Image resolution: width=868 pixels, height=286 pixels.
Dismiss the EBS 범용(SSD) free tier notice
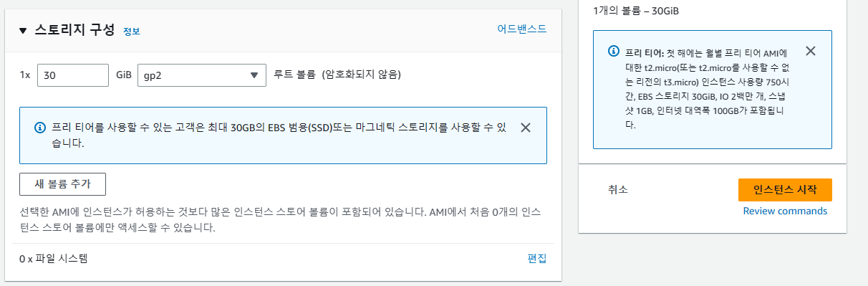point(526,128)
